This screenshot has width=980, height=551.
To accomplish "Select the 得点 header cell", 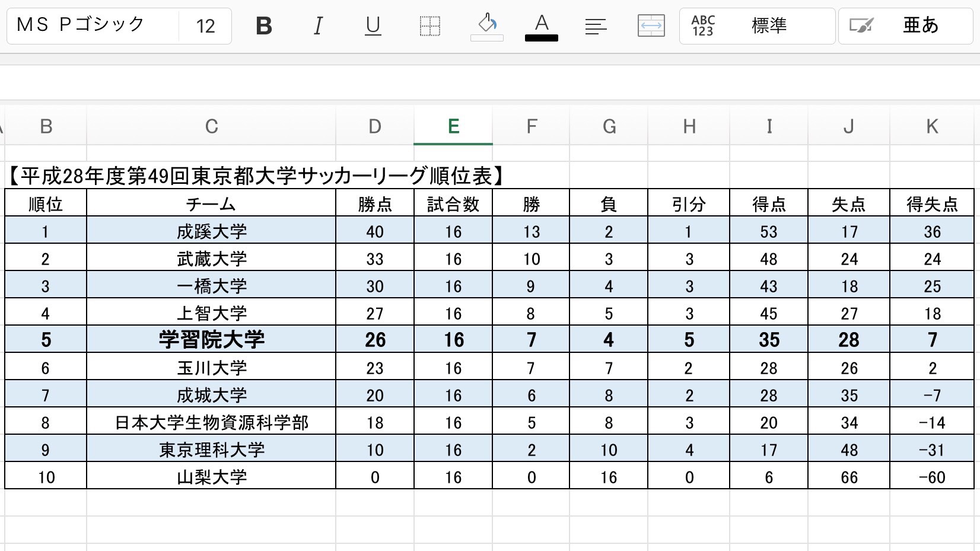I will pos(769,203).
